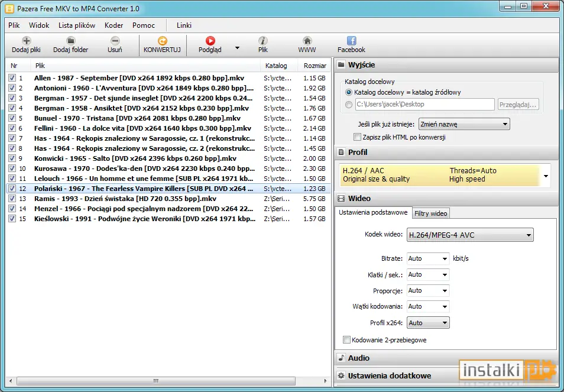Sort the list by Nr column
The image size is (564, 392).
click(18, 66)
